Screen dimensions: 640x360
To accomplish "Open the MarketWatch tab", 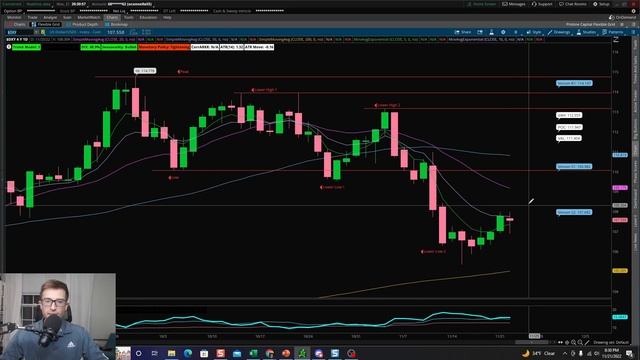I will click(89, 18).
